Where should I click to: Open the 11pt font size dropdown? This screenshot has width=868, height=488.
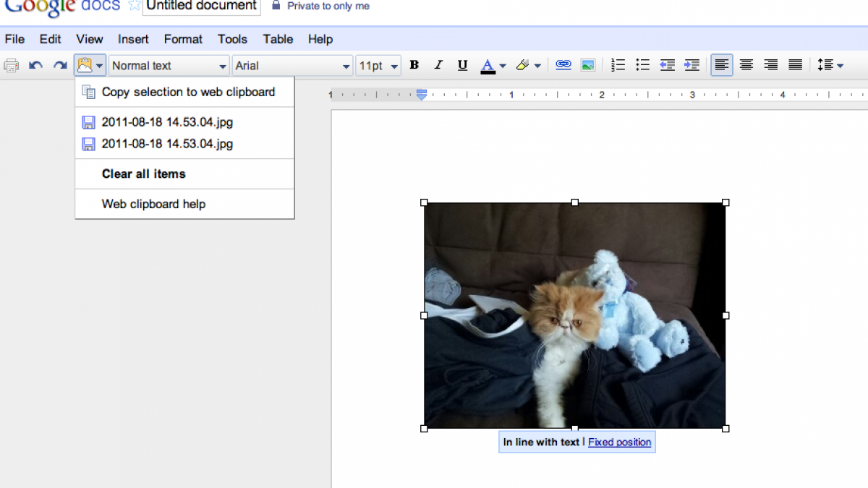[378, 66]
